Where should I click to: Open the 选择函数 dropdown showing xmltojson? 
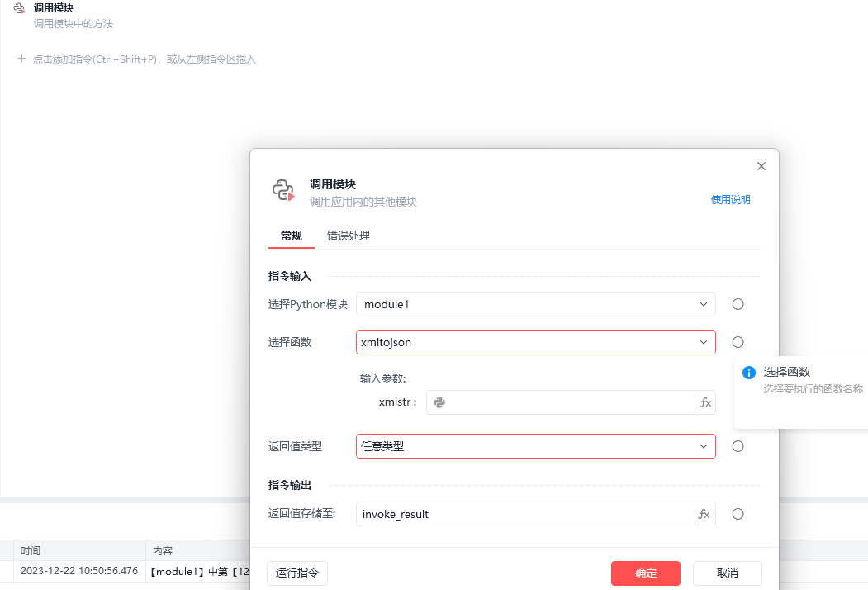pyautogui.click(x=535, y=342)
